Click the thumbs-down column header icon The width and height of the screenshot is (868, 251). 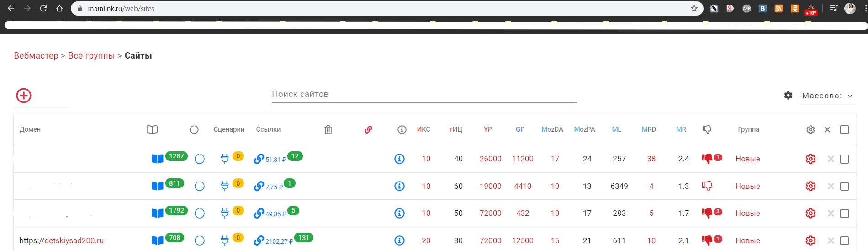[x=707, y=129]
